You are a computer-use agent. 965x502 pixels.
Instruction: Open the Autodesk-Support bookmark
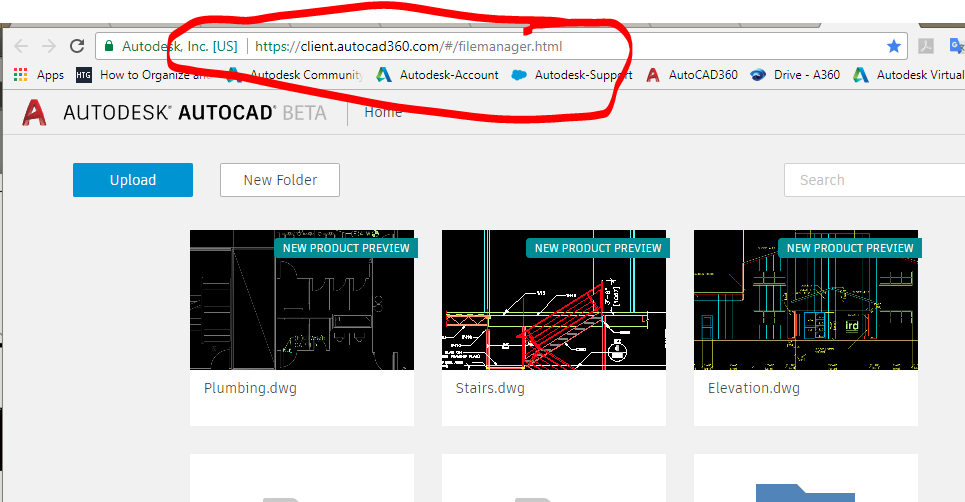click(x=572, y=75)
